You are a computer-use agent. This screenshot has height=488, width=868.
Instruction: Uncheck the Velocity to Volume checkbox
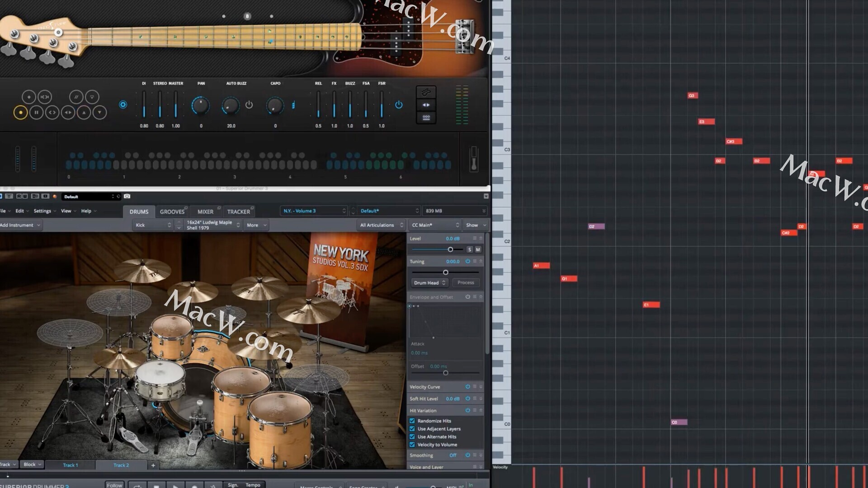pos(412,445)
